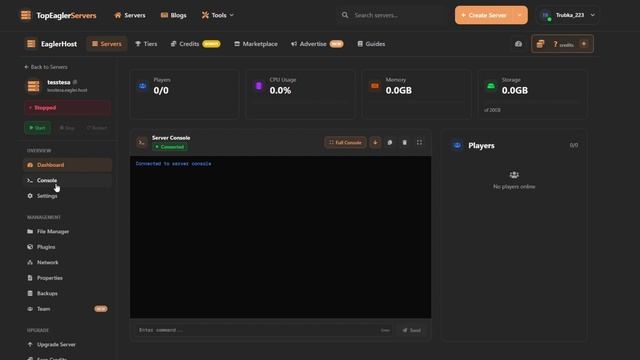Click the TopEaglerServers logo icon
Screen dimensions: 640x360
coord(26,15)
